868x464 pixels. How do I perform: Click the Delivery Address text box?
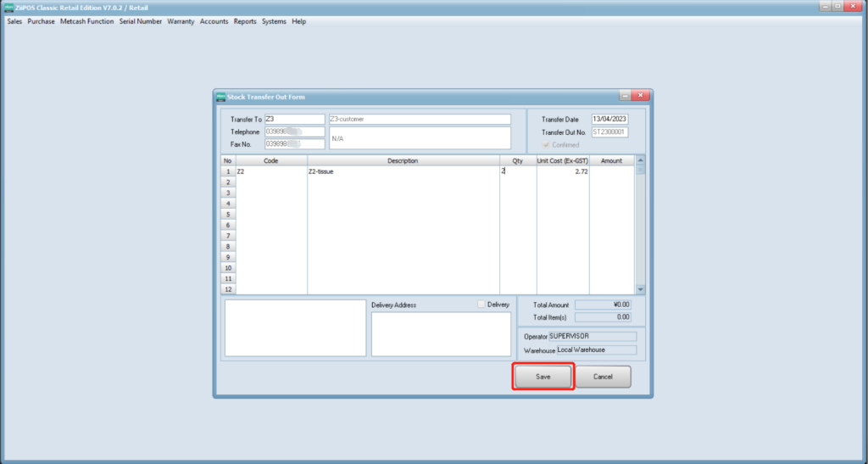[x=441, y=333]
